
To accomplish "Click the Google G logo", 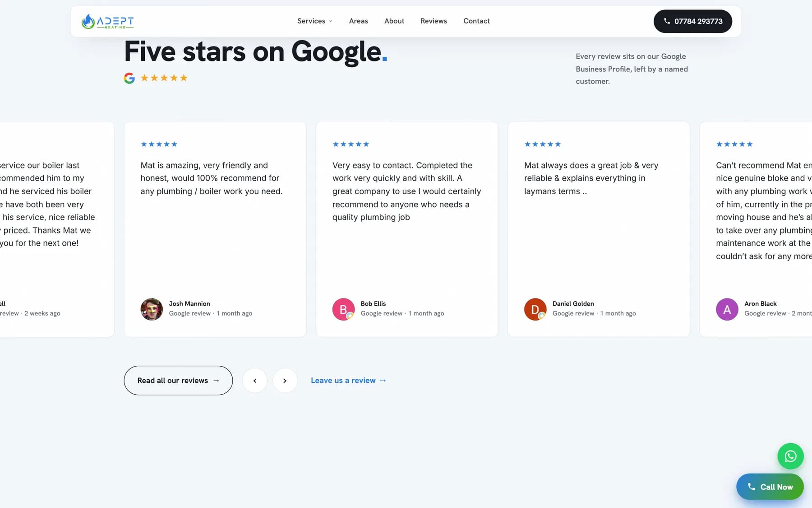I will point(129,78).
